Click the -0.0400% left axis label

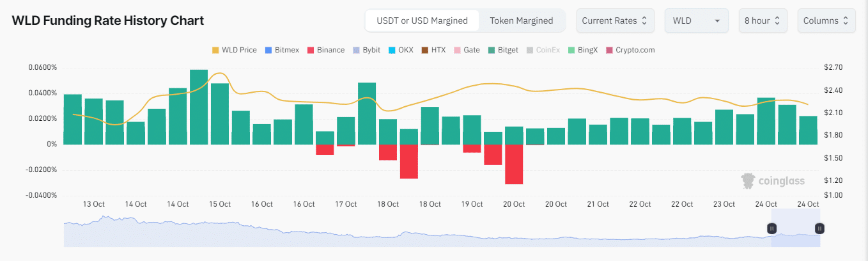42,196
